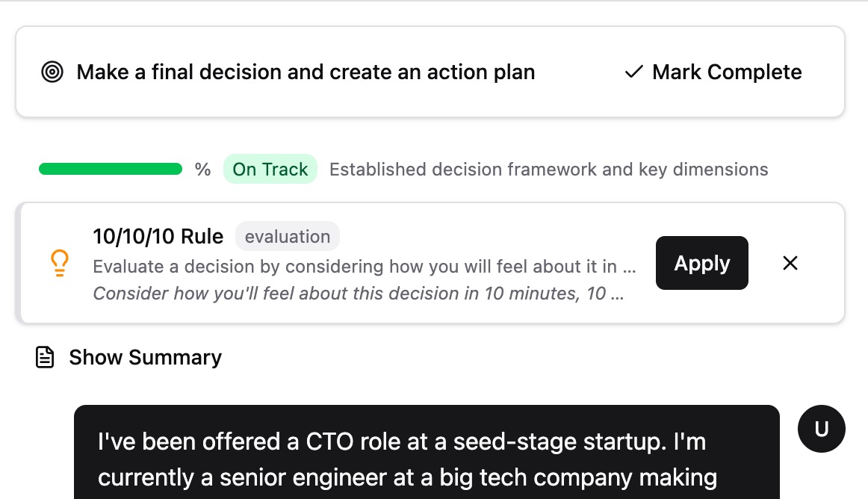Click the On Track status badge

point(270,169)
